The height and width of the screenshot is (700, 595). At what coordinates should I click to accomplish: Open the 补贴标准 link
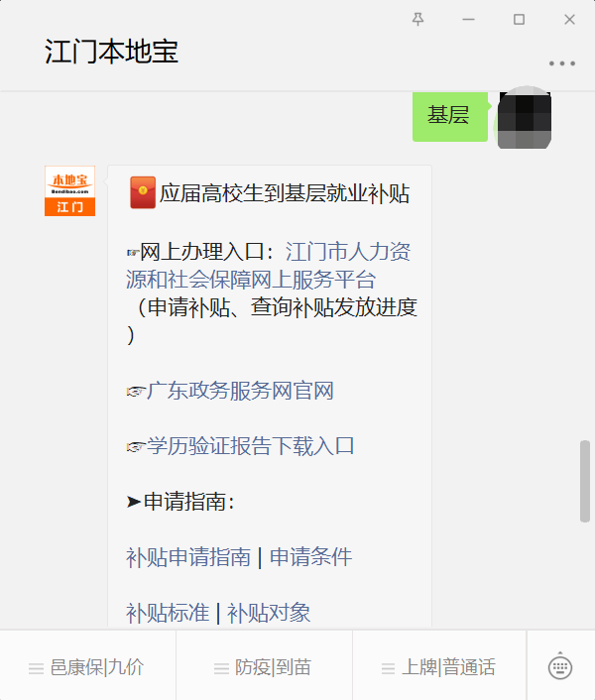(168, 613)
